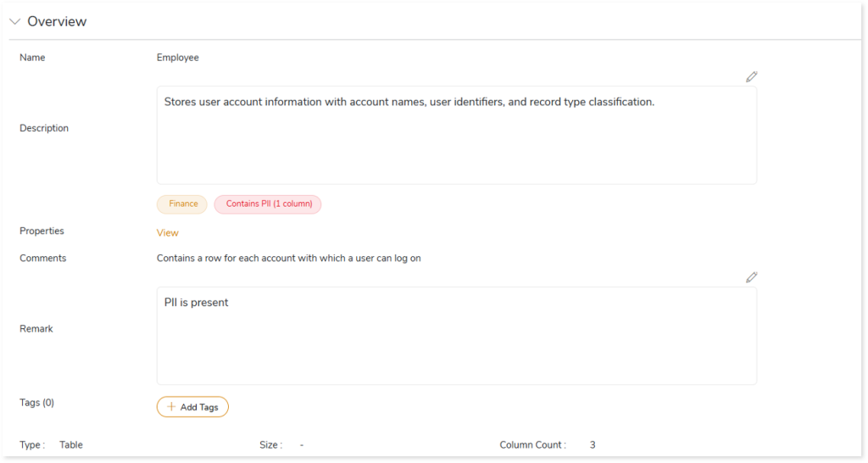Click the Tags (0) label

37,403
